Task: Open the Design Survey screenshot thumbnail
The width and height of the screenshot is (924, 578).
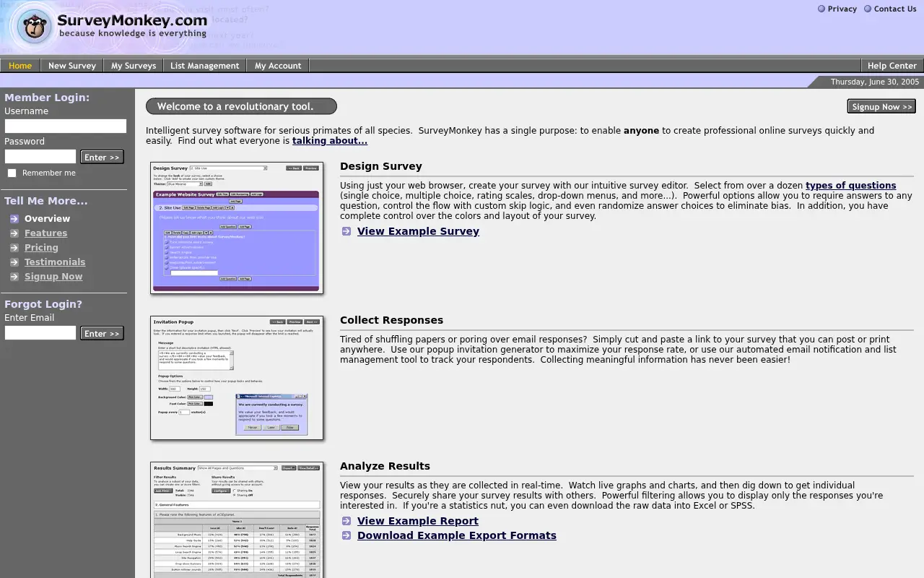Action: coord(236,228)
